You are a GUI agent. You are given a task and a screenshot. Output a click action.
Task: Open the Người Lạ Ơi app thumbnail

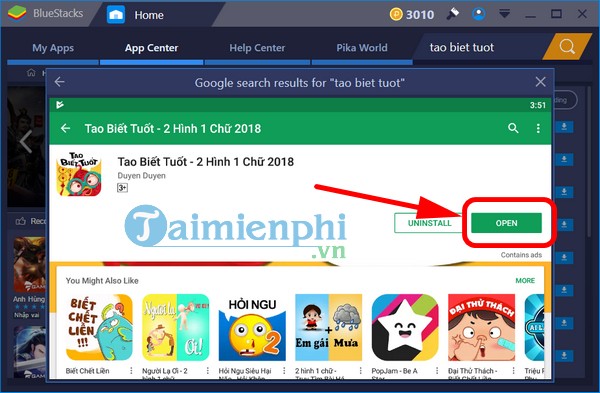coord(176,327)
